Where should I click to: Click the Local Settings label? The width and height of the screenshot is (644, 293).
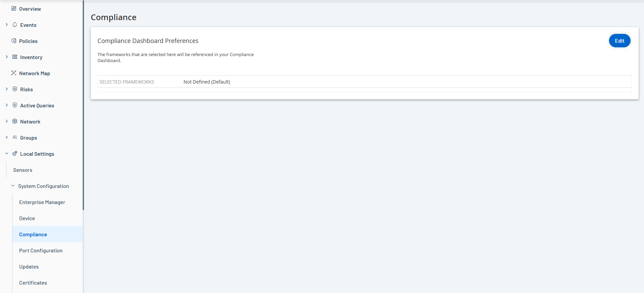37,154
